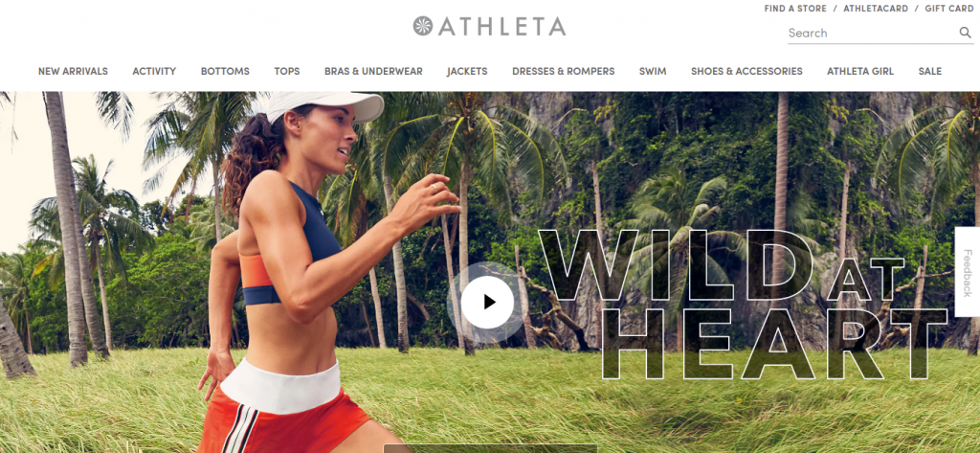Viewport: 980px width, 453px height.
Task: Click the Find a Store link
Action: tap(795, 9)
